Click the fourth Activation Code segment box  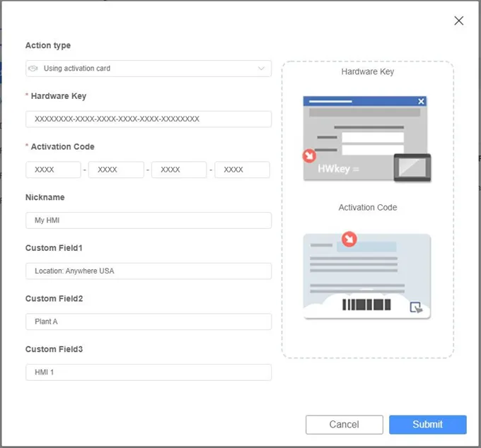click(x=243, y=170)
